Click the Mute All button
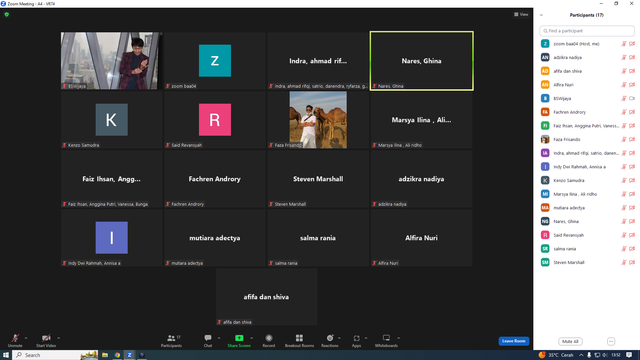Image resolution: width=640 pixels, height=360 pixels. pyautogui.click(x=570, y=341)
